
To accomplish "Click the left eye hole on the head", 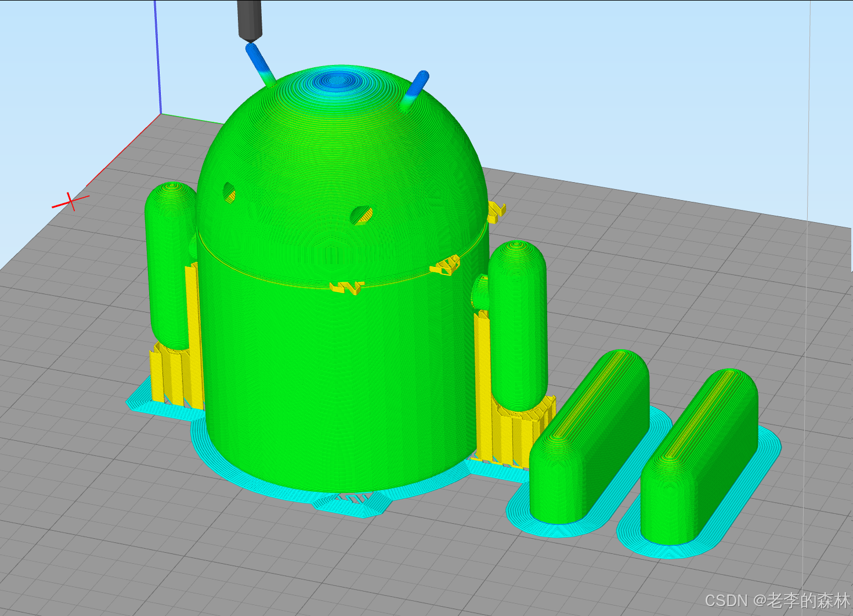I will click(230, 192).
